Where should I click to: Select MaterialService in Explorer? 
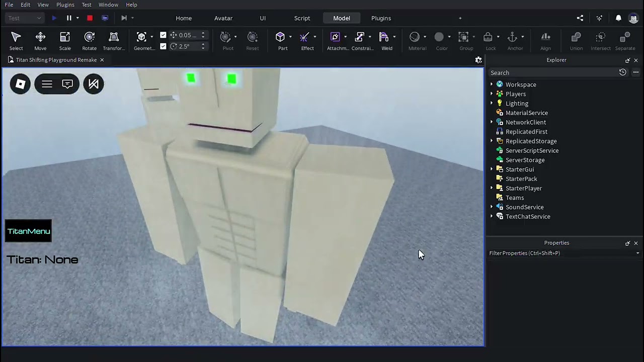point(526,113)
